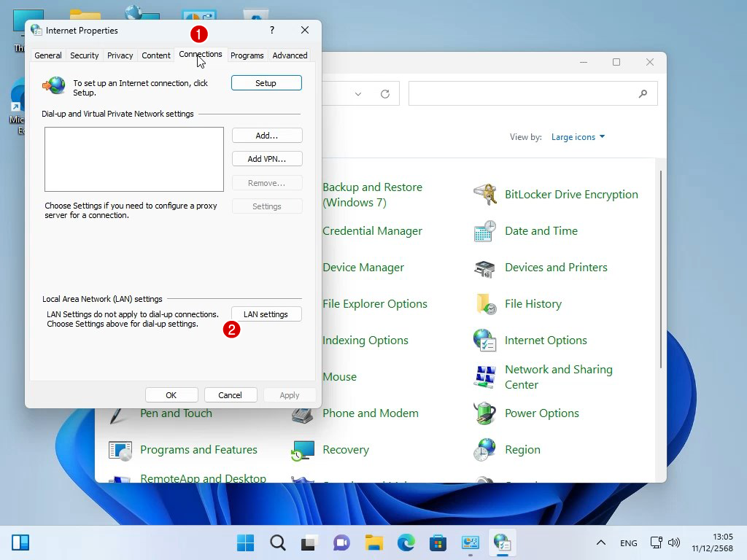Open the Credential Manager link
The image size is (747, 560).
(372, 231)
